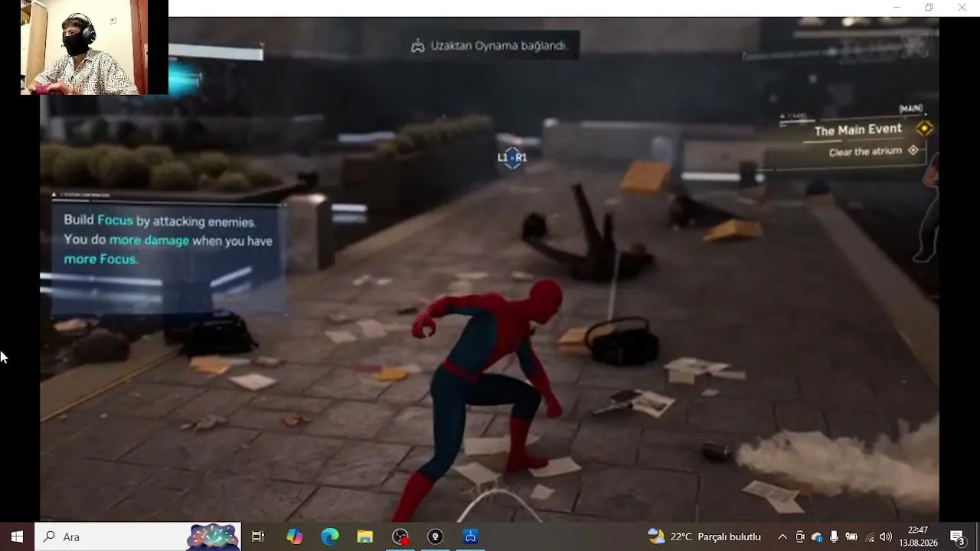Click the objective diamond beside Clear the atrium
The width and height of the screenshot is (980, 551).
913,151
